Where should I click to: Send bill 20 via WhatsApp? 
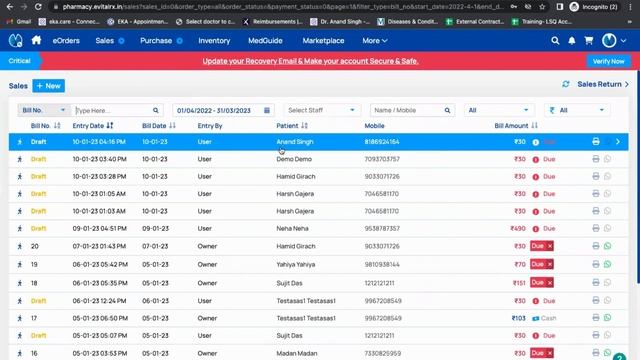tap(607, 246)
